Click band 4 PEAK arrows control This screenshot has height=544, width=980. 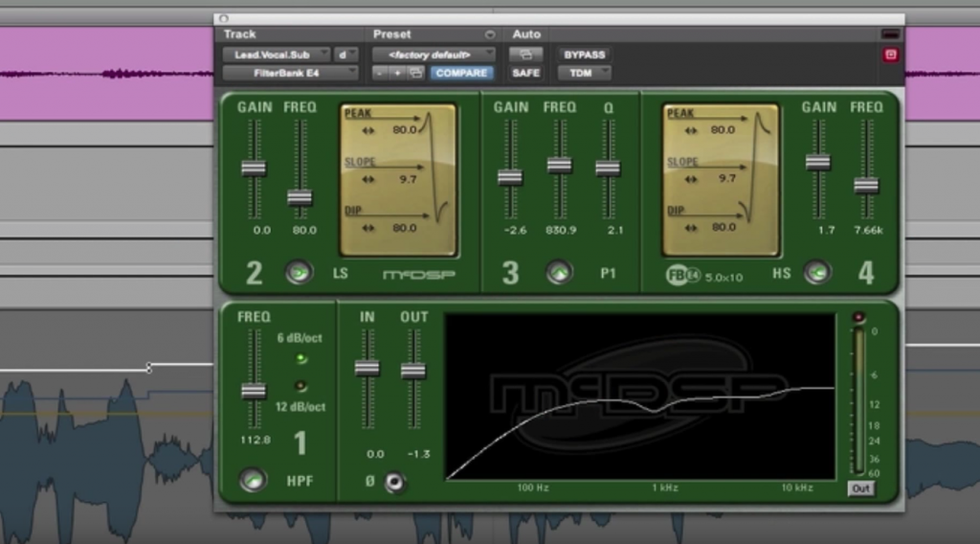click(x=690, y=130)
